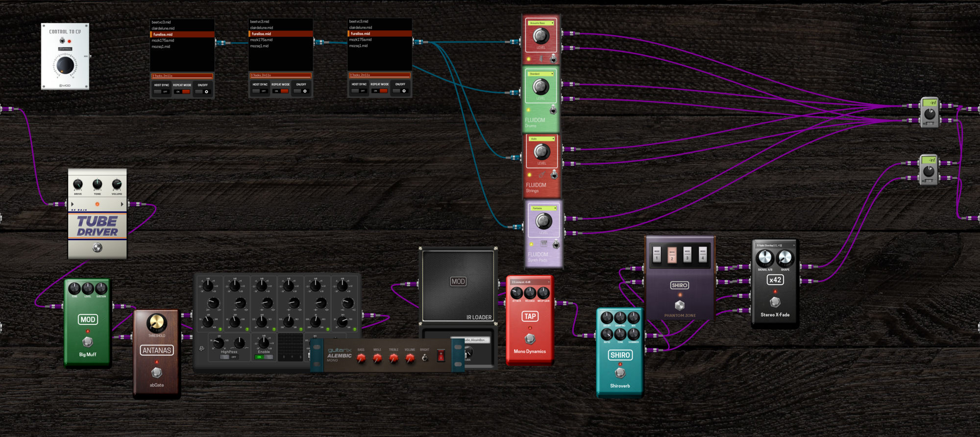Click the Tube Driver Tone knob
This screenshot has width=980, height=437.
[x=98, y=184]
